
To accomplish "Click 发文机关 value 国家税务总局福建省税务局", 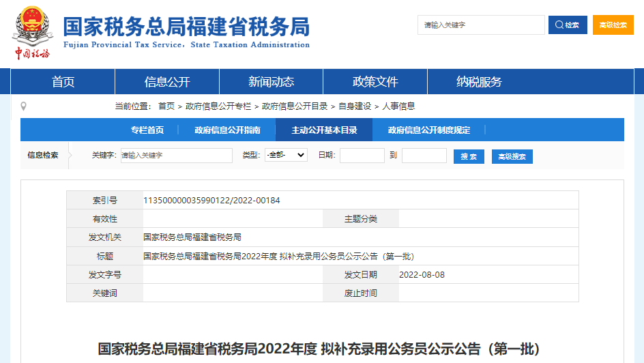I will coord(192,237).
